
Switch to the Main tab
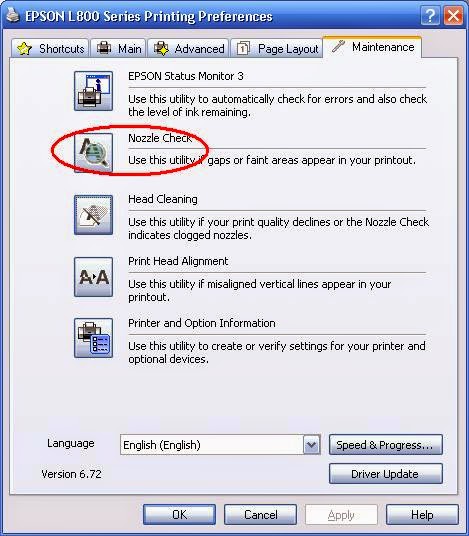tap(119, 48)
